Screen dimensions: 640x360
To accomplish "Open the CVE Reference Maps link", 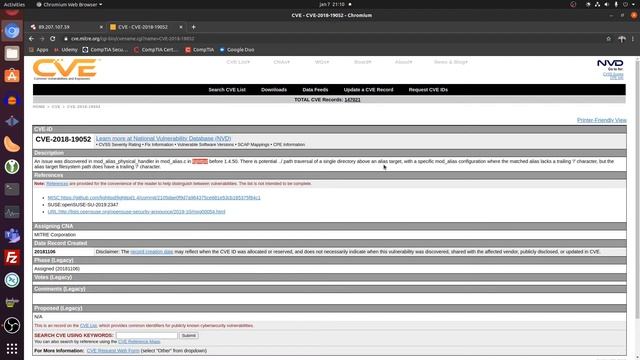I will click(139, 342).
